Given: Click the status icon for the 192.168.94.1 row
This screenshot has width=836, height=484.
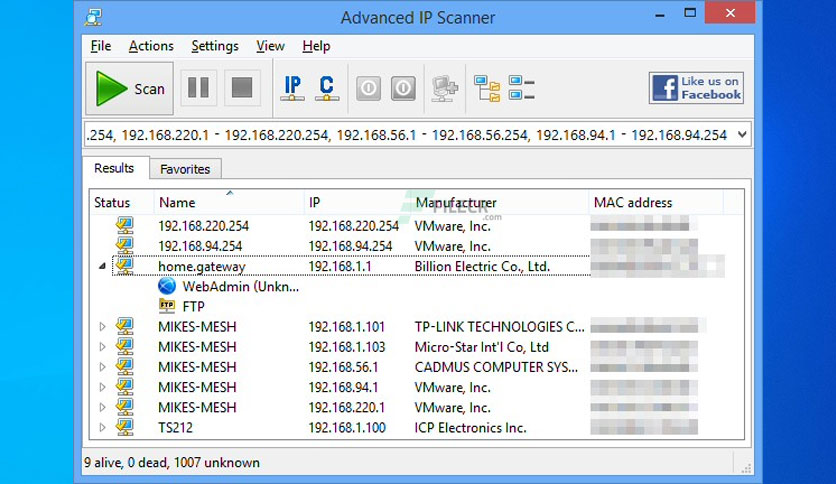Looking at the screenshot, I should pos(125,386).
